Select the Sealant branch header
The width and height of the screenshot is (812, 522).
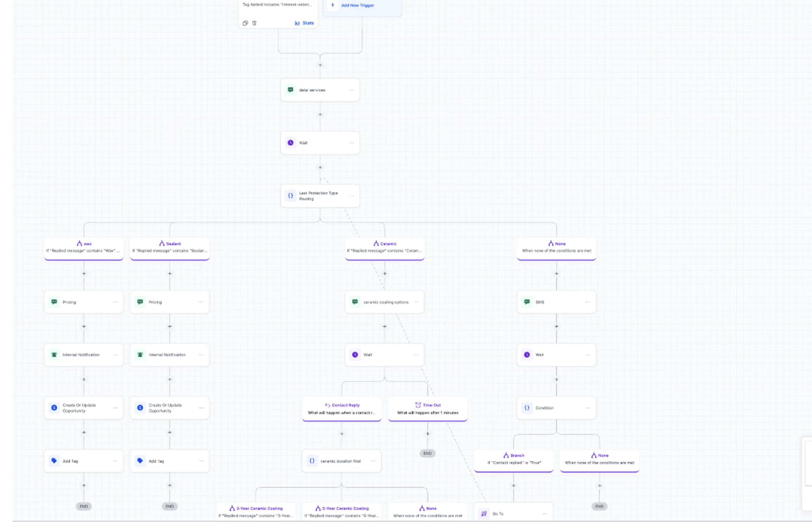point(170,248)
